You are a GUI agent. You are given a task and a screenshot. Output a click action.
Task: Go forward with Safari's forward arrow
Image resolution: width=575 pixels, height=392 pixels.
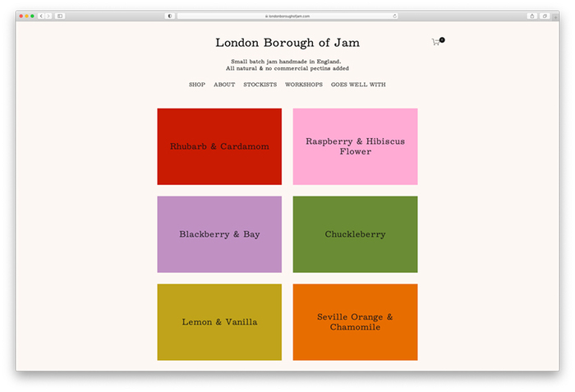[48, 16]
